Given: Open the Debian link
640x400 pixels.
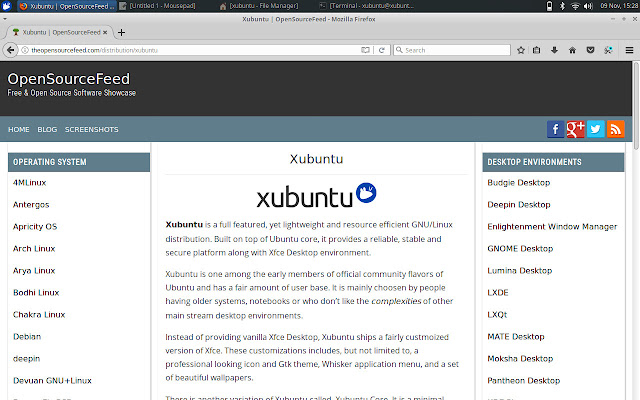Looking at the screenshot, I should 27,337.
